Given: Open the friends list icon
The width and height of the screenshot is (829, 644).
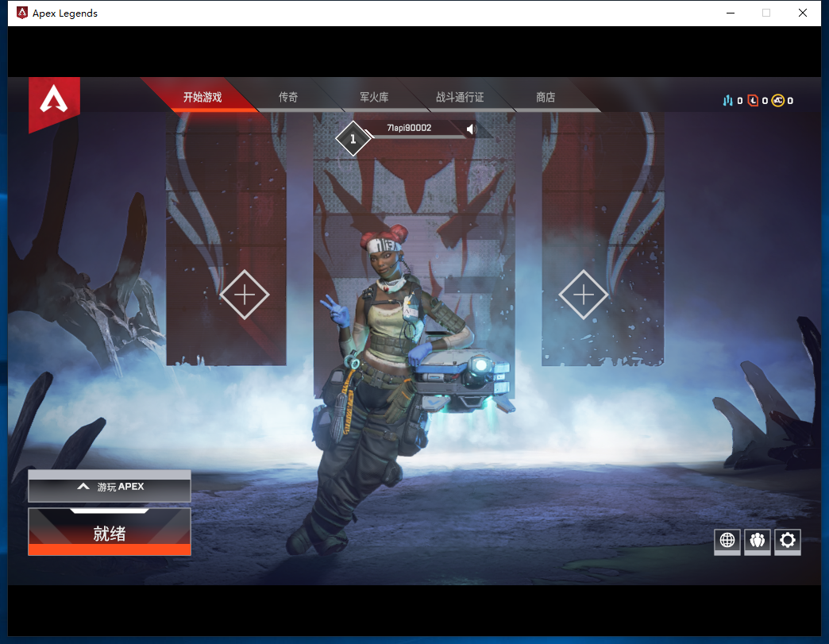Looking at the screenshot, I should (757, 541).
